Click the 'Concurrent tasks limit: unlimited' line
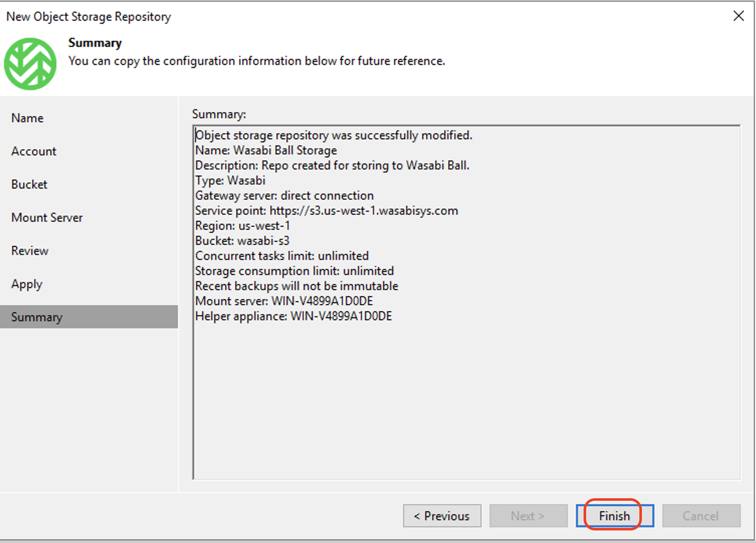 pos(282,256)
